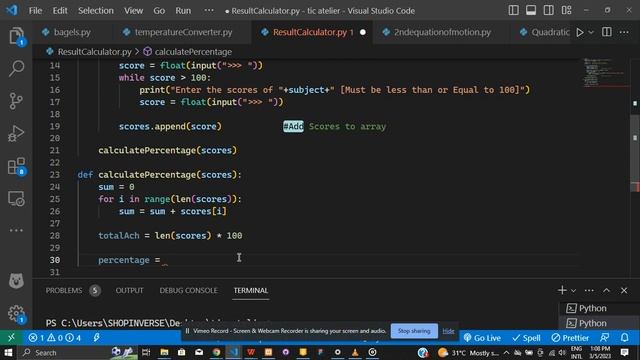Open terminal panel more actions ellipsis
The height and width of the screenshot is (360, 640).
click(589, 290)
